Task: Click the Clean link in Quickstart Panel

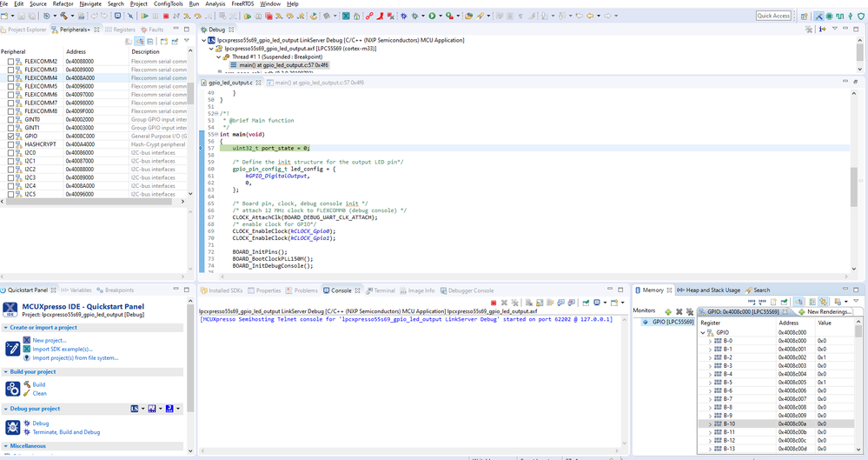Action: 39,394
